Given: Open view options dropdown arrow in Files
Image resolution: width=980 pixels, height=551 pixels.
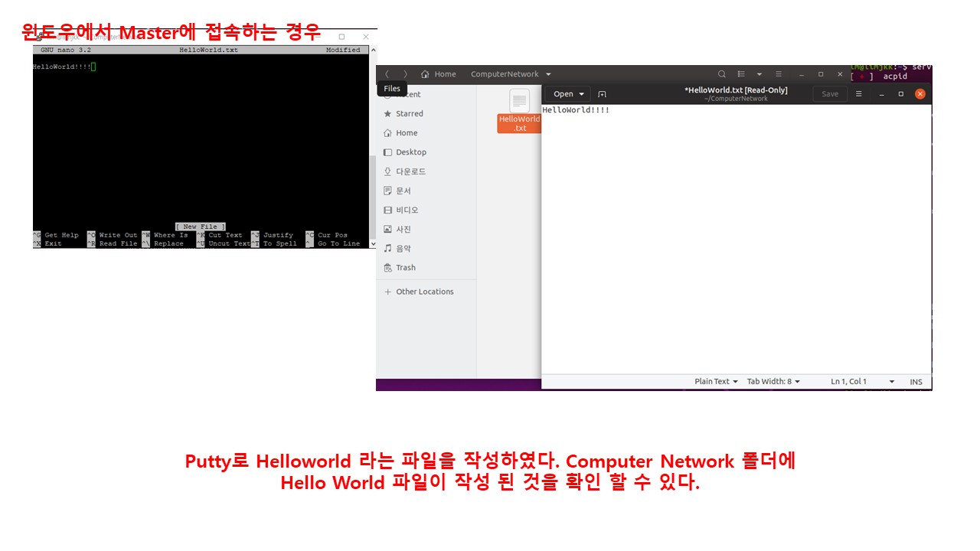Looking at the screenshot, I should [x=759, y=74].
